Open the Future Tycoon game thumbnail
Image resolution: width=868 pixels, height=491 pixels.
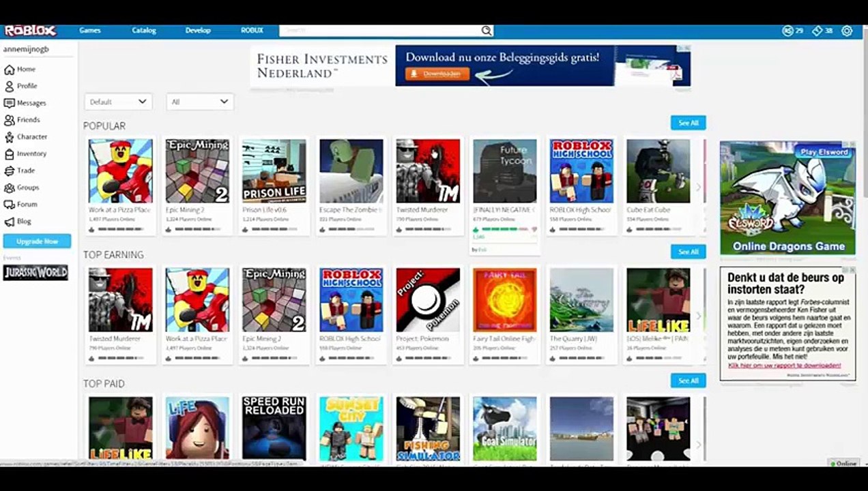pos(505,171)
